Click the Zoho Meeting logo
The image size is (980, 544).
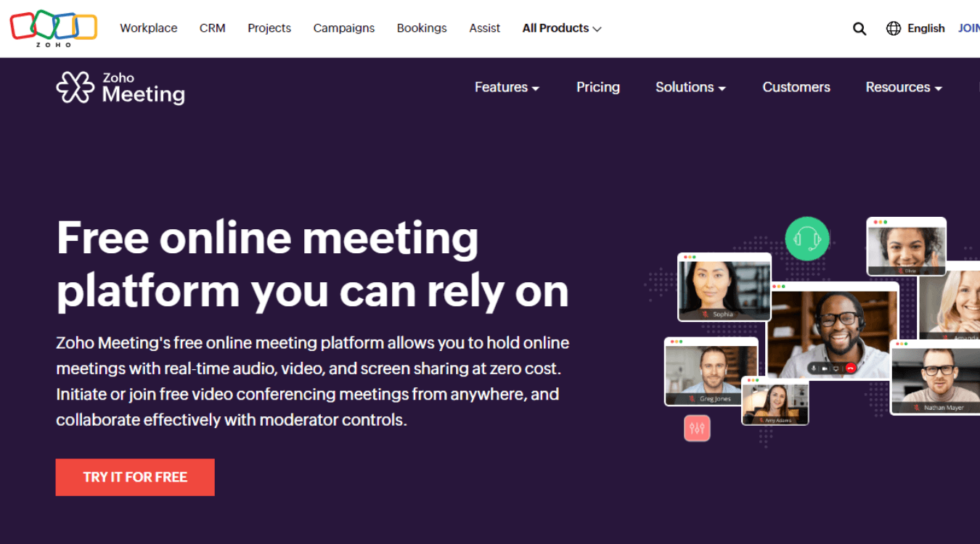tap(121, 88)
